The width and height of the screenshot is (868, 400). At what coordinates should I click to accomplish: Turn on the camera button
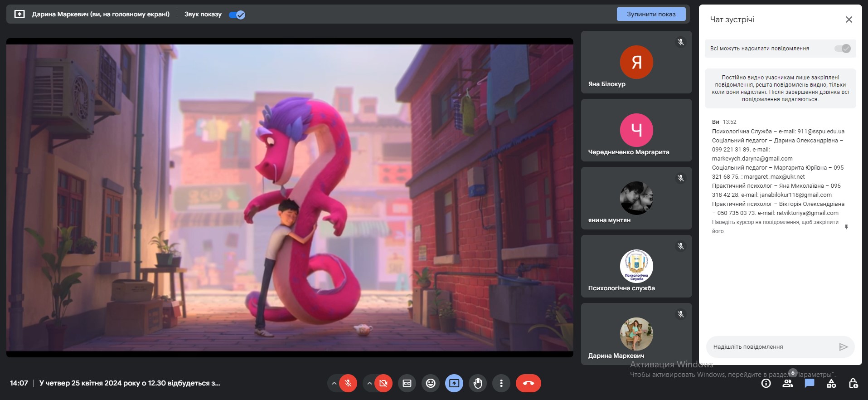click(x=383, y=383)
